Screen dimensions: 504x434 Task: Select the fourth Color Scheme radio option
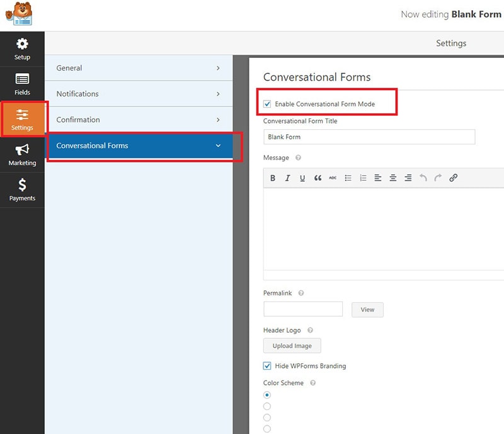(266, 428)
